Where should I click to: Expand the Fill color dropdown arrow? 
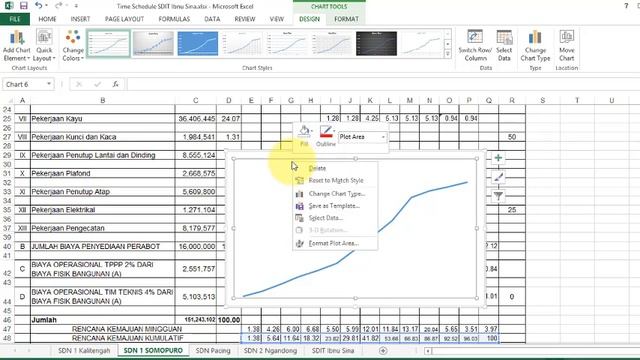tap(312, 131)
